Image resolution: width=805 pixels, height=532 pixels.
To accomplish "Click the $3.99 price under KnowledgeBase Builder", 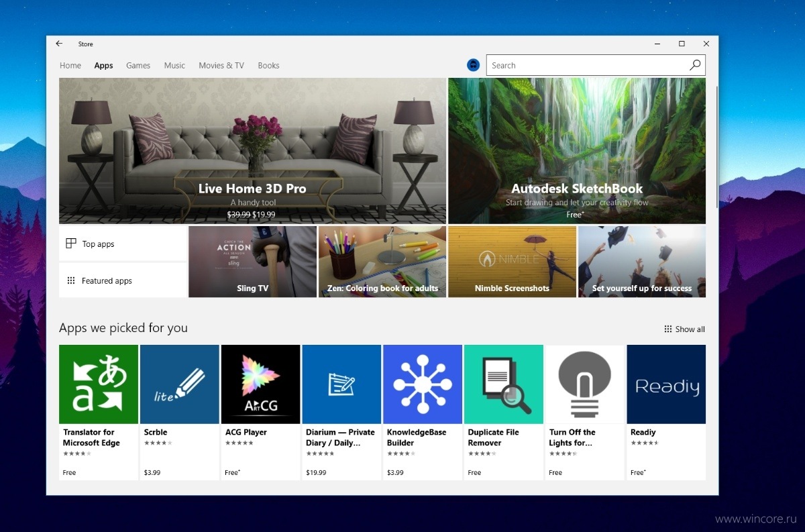I will pyautogui.click(x=395, y=473).
